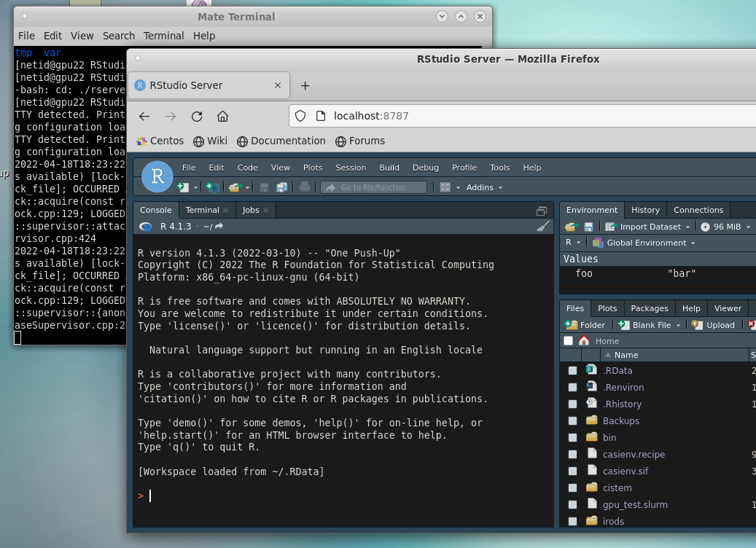The width and height of the screenshot is (756, 548).
Task: Close the Jobs tab in RStudio
Action: 265,210
